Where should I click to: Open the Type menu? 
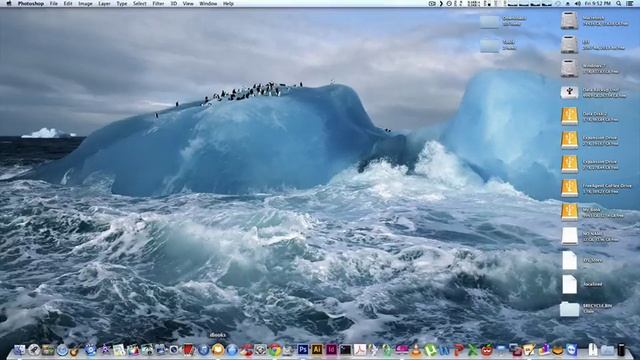coord(122,3)
